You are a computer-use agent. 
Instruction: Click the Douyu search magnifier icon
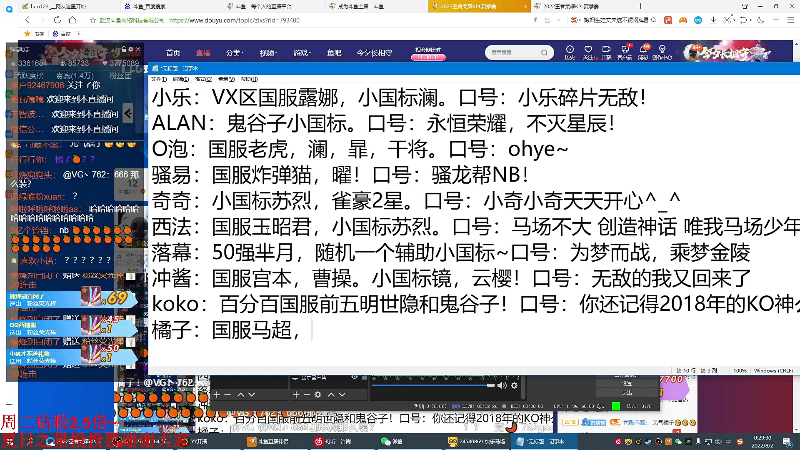coord(544,53)
